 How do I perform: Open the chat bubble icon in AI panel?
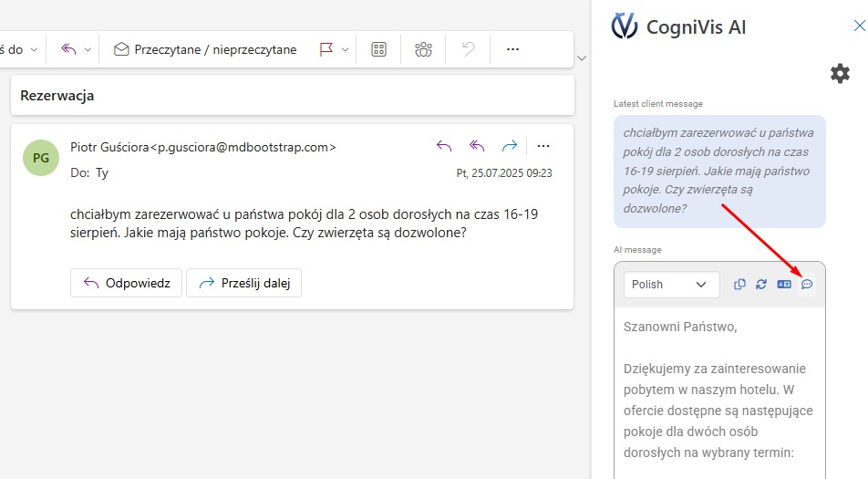pyautogui.click(x=807, y=285)
